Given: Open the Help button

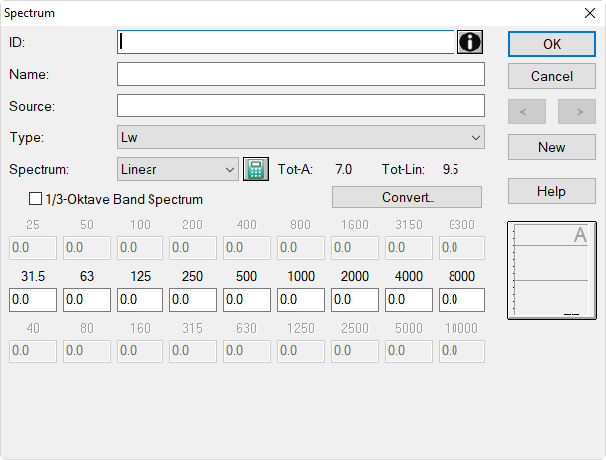Looking at the screenshot, I should pyautogui.click(x=552, y=191).
